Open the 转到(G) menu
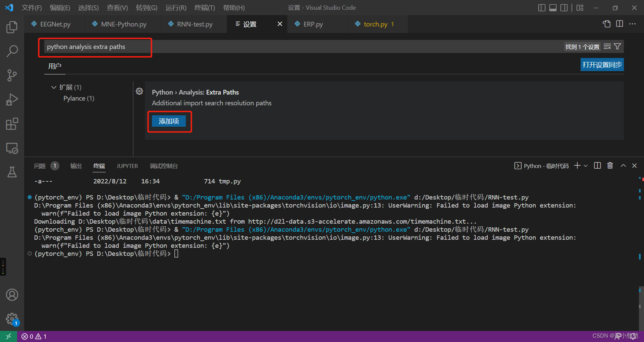The width and height of the screenshot is (644, 342). 146,8
